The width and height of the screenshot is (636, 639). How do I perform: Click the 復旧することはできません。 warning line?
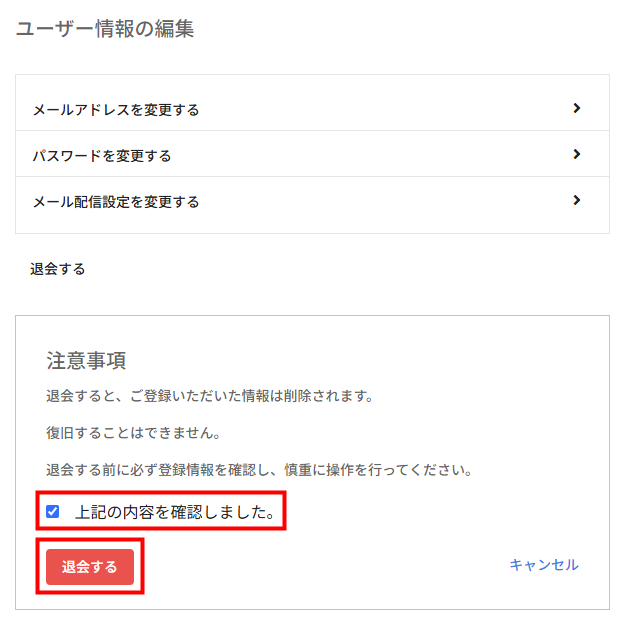click(133, 433)
